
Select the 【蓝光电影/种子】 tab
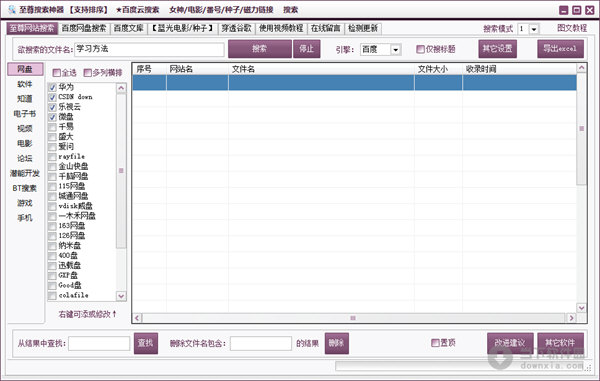[183, 28]
